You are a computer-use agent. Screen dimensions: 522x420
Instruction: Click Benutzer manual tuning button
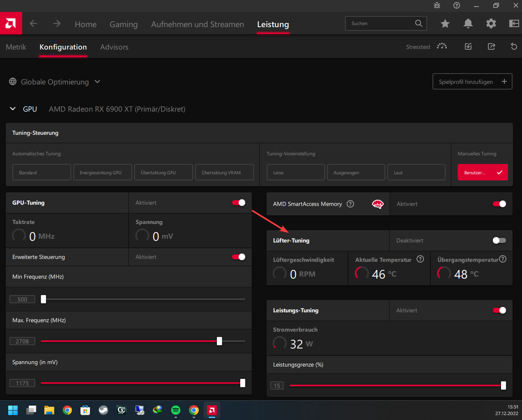pyautogui.click(x=483, y=172)
